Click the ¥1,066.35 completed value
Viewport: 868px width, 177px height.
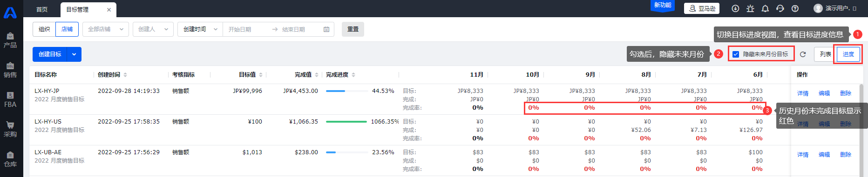coord(304,122)
